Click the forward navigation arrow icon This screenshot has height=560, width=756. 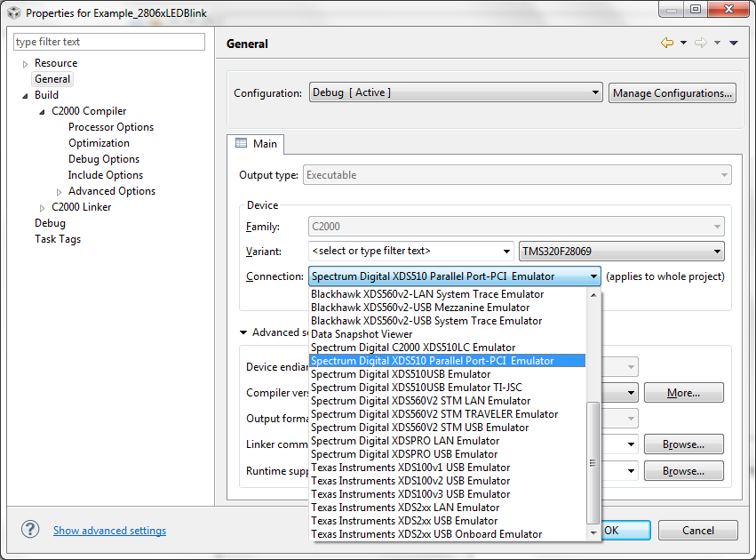click(x=701, y=43)
